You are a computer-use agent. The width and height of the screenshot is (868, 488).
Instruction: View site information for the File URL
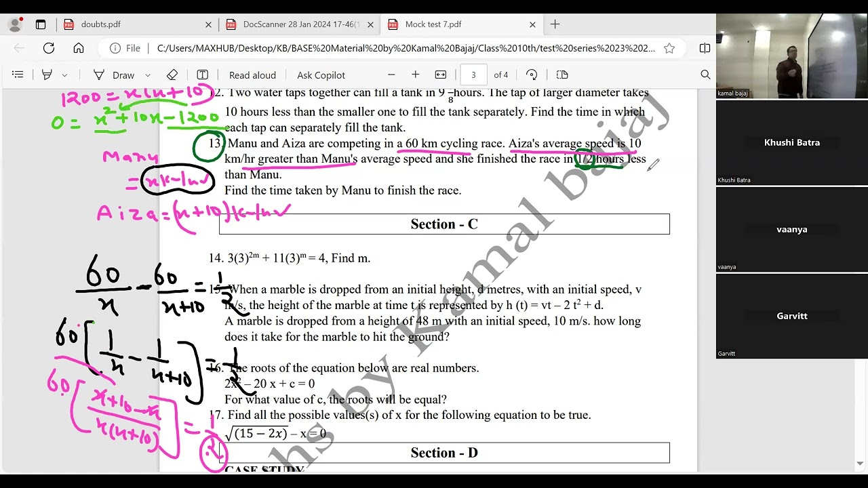pos(125,48)
